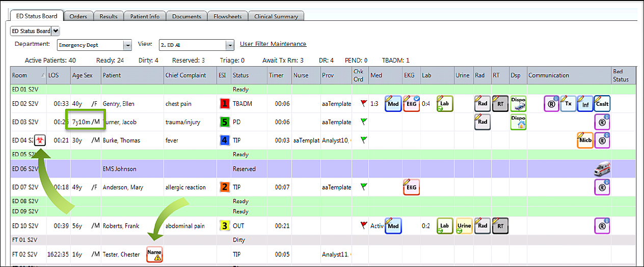Open the Patient Info tab
The width and height of the screenshot is (644, 267).
(x=145, y=16)
